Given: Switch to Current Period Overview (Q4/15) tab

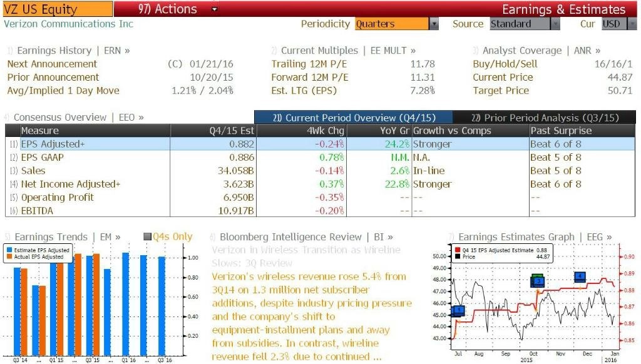Looking at the screenshot, I should point(354,118).
